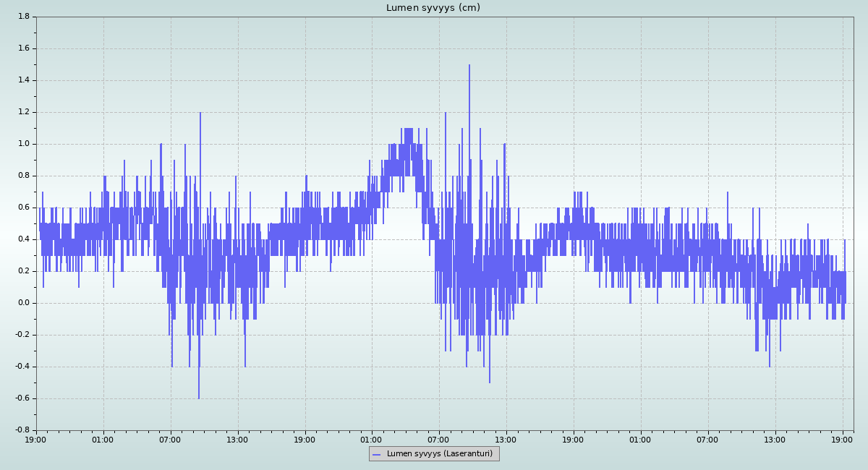Click the blue line swatch in legend
Viewport: 868px width, 470px height.
coord(376,454)
